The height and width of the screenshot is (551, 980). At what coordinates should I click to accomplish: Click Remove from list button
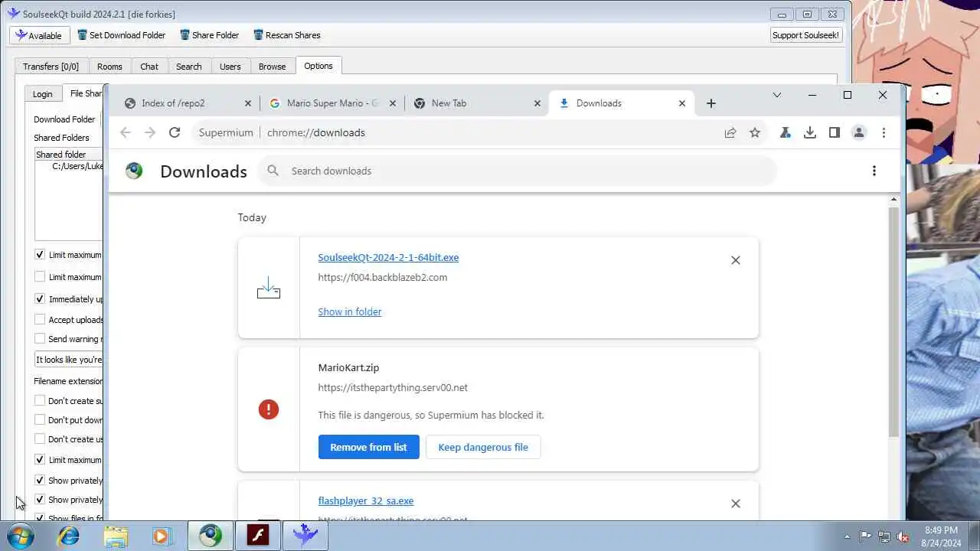click(368, 447)
